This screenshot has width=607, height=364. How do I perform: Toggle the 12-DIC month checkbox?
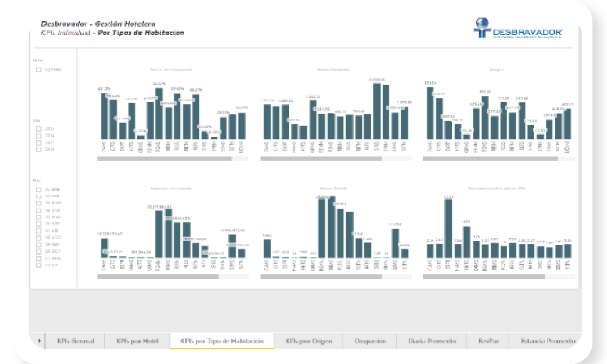click(x=38, y=265)
